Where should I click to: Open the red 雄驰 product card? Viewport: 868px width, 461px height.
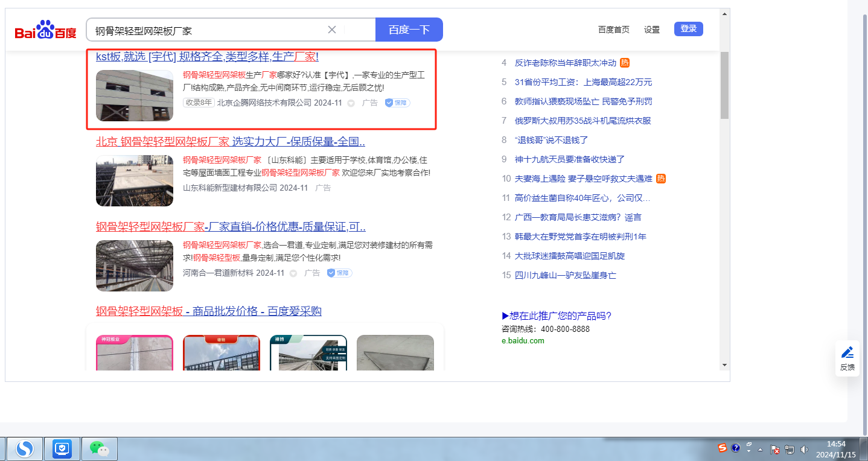[222, 352]
